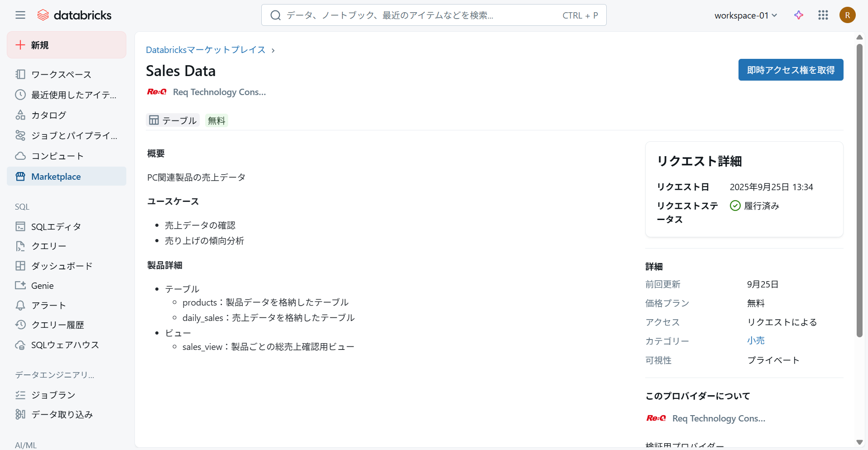This screenshot has height=450, width=868.
Task: Click the ジョブラン list icon
Action: point(20,395)
